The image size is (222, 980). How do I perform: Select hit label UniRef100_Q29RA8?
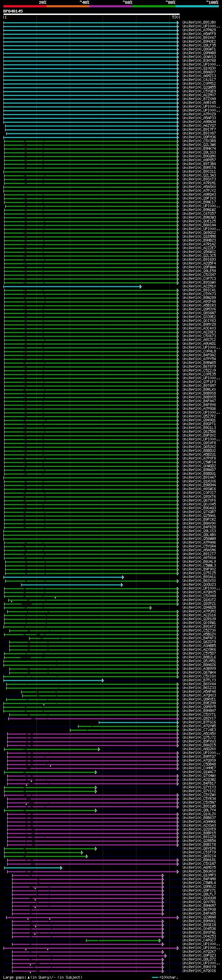[199, 917]
